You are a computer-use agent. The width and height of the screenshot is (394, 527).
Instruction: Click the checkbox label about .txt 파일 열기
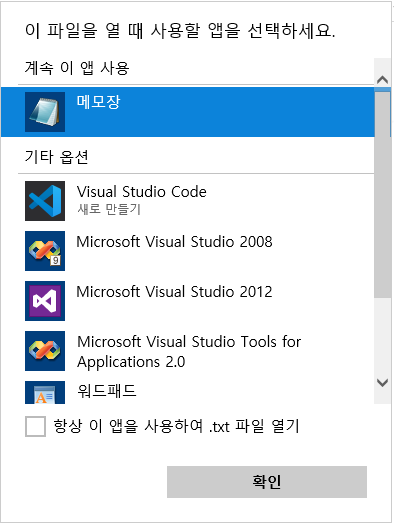[x=176, y=426]
